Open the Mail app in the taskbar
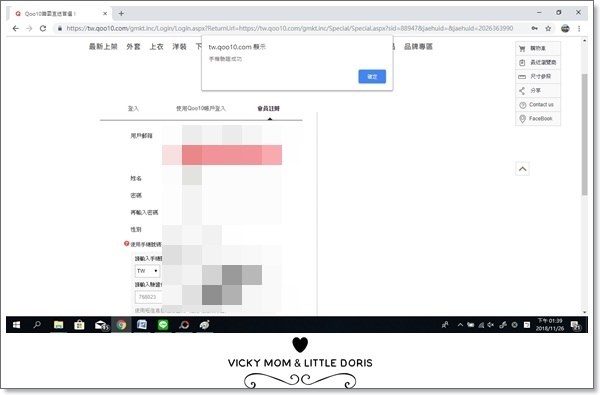Viewport: 600px width, 395px height. tap(101, 325)
